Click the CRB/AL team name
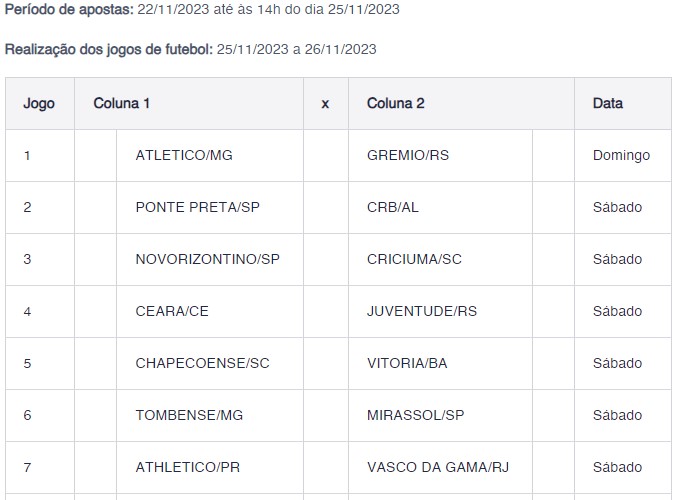682x500 pixels. coord(393,207)
